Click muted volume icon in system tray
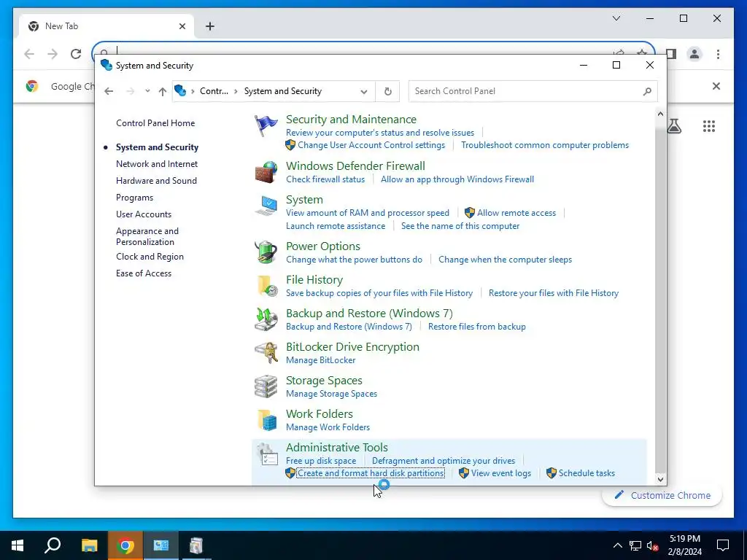Viewport: 747px width, 560px height. pos(652,545)
